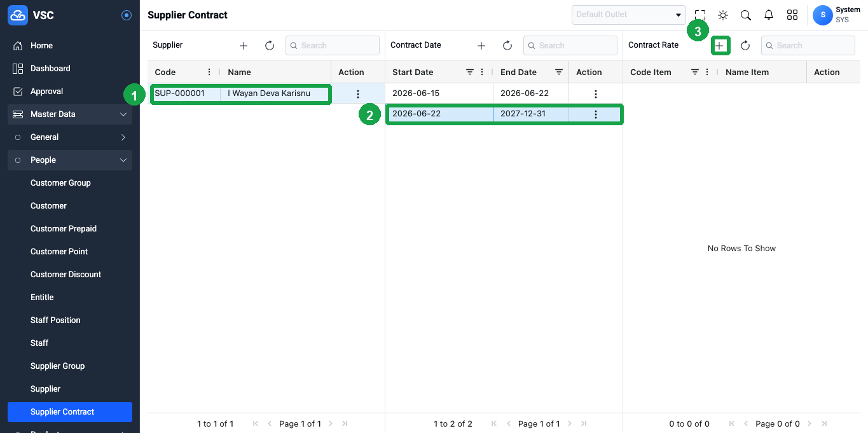Refresh the Contract Date list

coord(507,46)
